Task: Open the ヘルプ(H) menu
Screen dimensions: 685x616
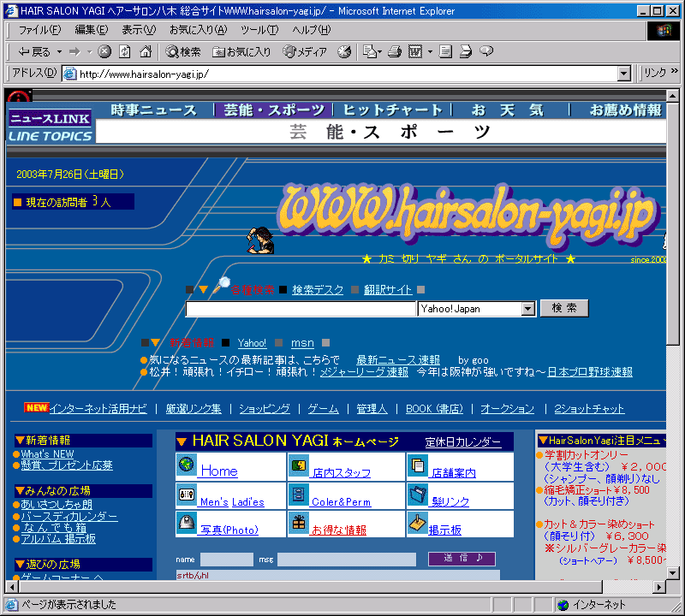Action: (x=311, y=30)
